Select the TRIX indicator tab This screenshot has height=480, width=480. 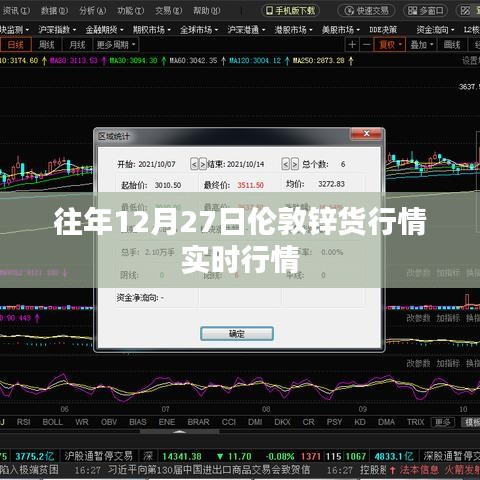point(415,422)
